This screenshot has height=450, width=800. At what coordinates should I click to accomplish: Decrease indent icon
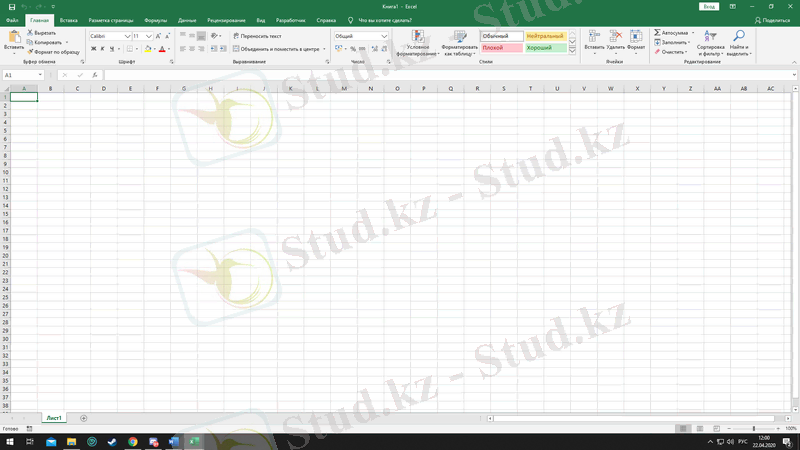(x=214, y=49)
